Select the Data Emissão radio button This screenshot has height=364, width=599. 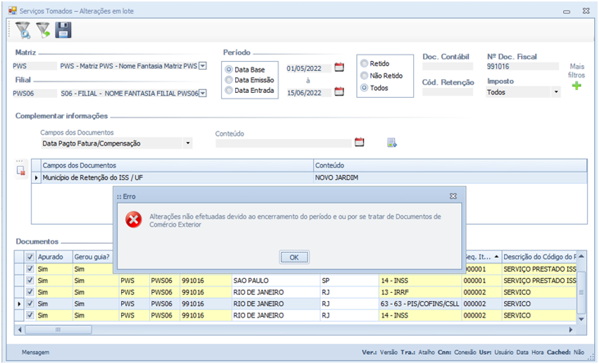pos(229,80)
